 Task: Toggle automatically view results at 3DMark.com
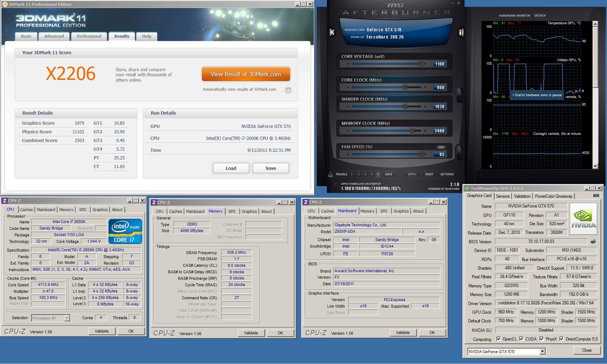tap(288, 90)
